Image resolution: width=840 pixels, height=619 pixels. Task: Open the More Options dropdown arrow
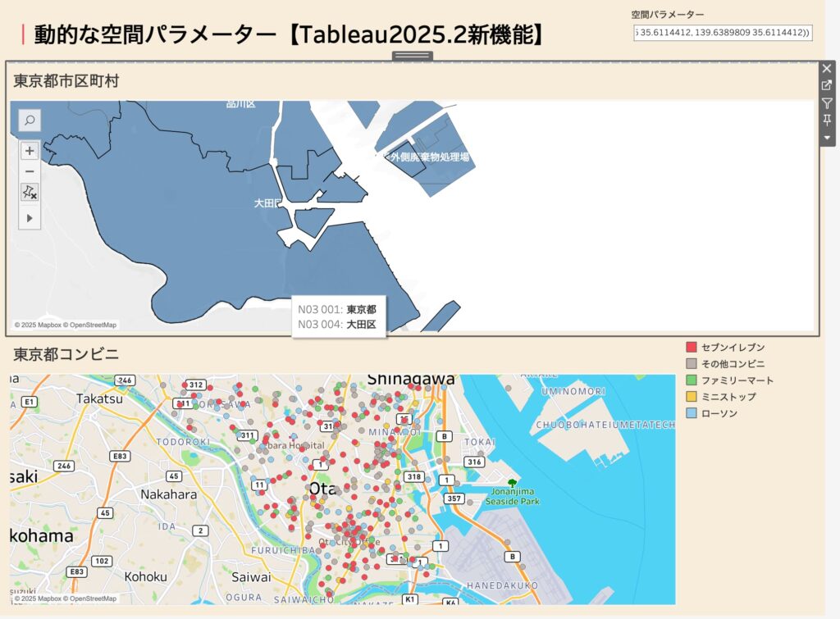click(827, 138)
